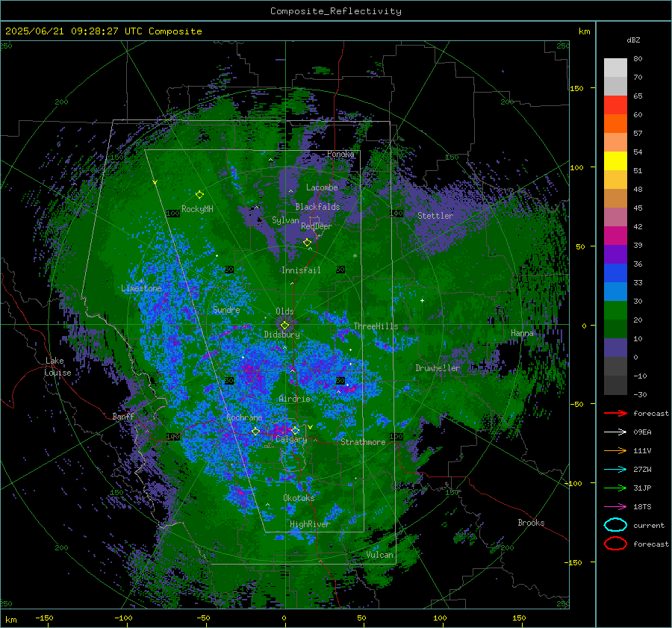
Task: Click the dBZ legend heading
Action: [x=633, y=40]
